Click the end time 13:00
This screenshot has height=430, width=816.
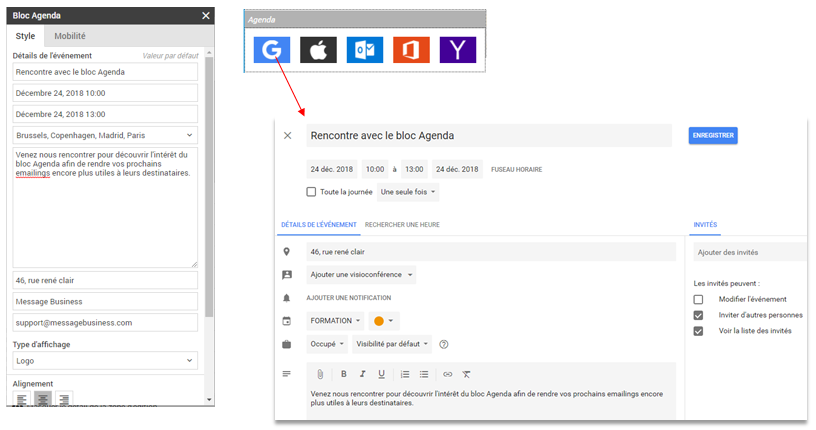tap(414, 169)
